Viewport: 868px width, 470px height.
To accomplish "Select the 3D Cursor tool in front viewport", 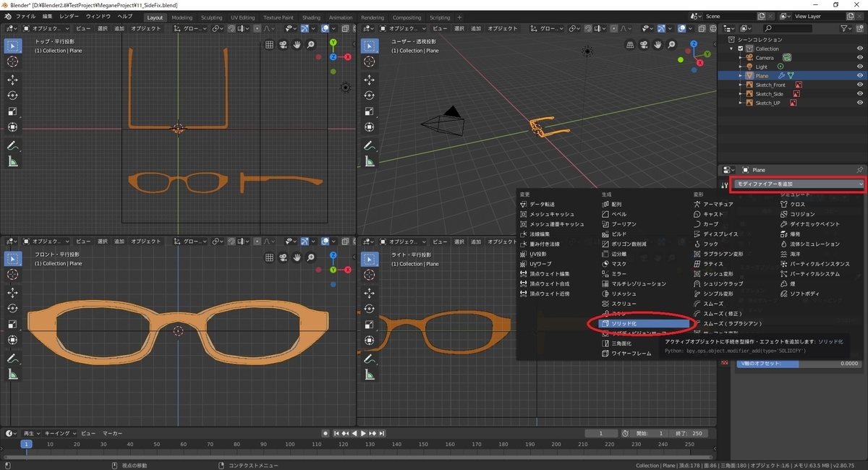I will (13, 275).
